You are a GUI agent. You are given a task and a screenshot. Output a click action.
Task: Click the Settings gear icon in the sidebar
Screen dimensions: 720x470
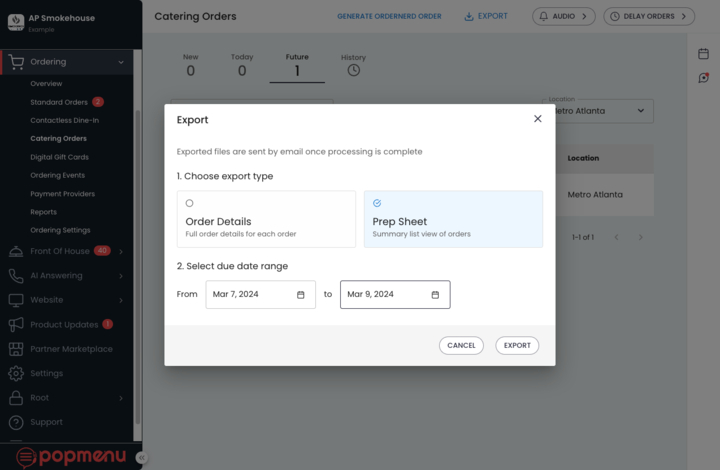coord(16,374)
